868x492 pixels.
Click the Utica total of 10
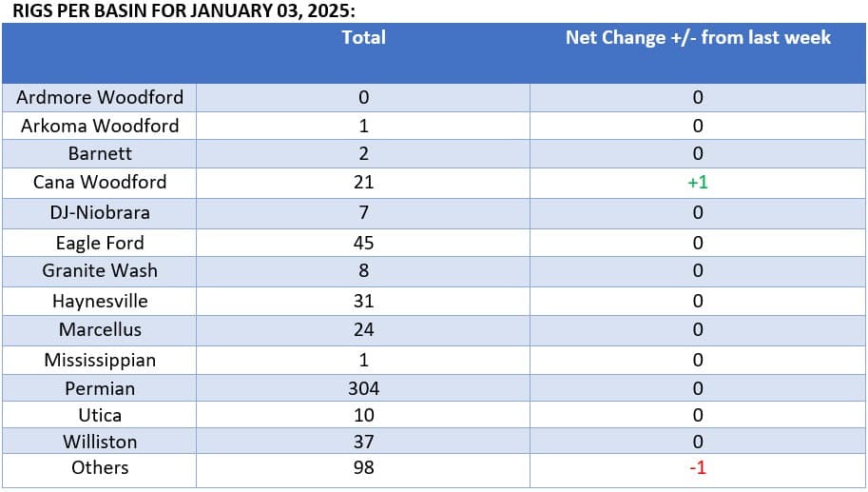[x=363, y=416]
